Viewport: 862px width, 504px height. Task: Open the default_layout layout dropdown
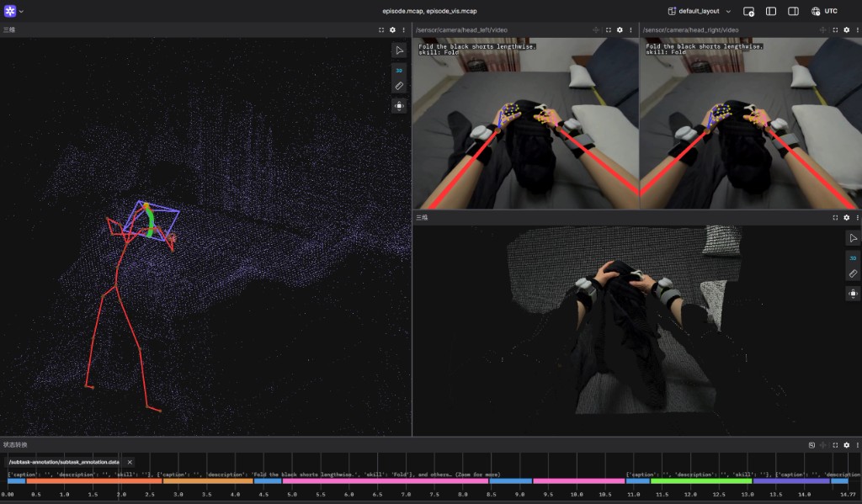pyautogui.click(x=699, y=11)
